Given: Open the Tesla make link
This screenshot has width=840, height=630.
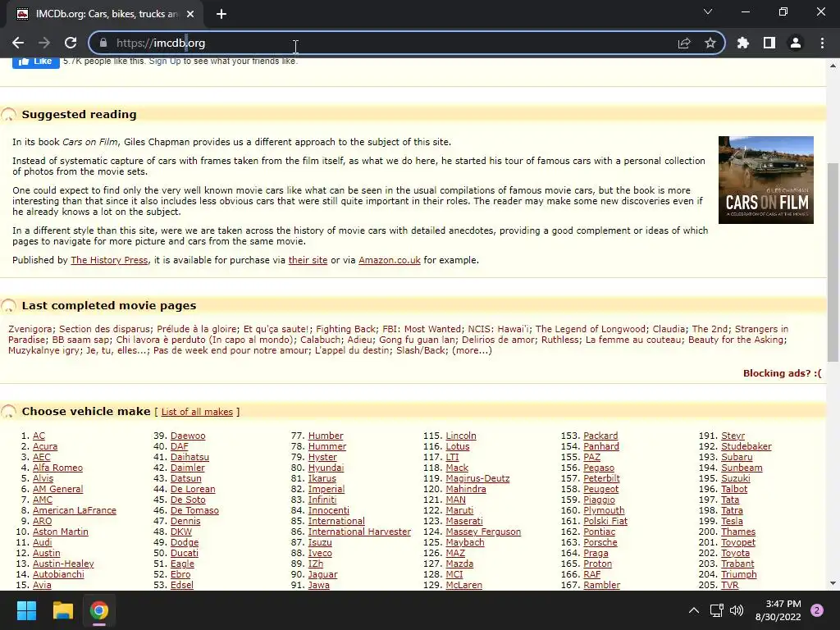Looking at the screenshot, I should coord(732,521).
